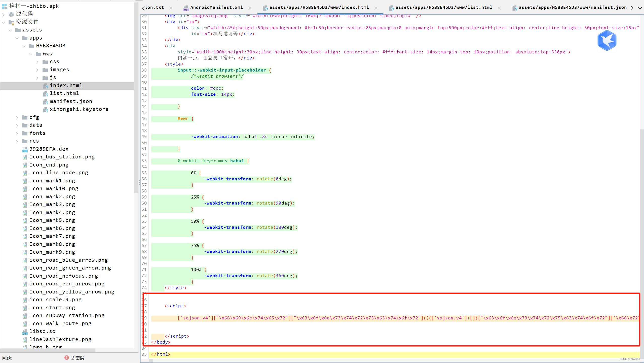644x363 pixels.
Task: Click the 源代码 package icon
Action: (x=11, y=14)
